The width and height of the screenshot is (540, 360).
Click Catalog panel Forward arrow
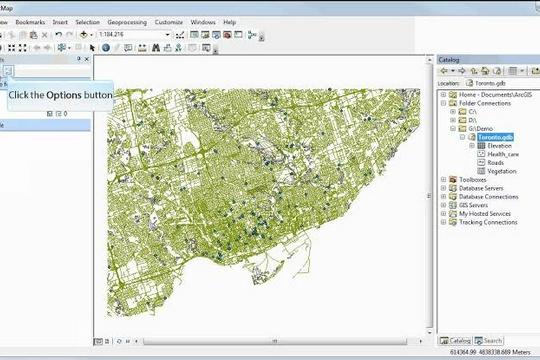(x=462, y=71)
